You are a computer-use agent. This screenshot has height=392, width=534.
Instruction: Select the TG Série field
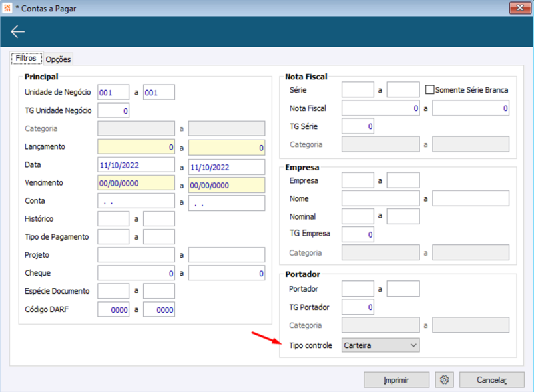pos(358,126)
